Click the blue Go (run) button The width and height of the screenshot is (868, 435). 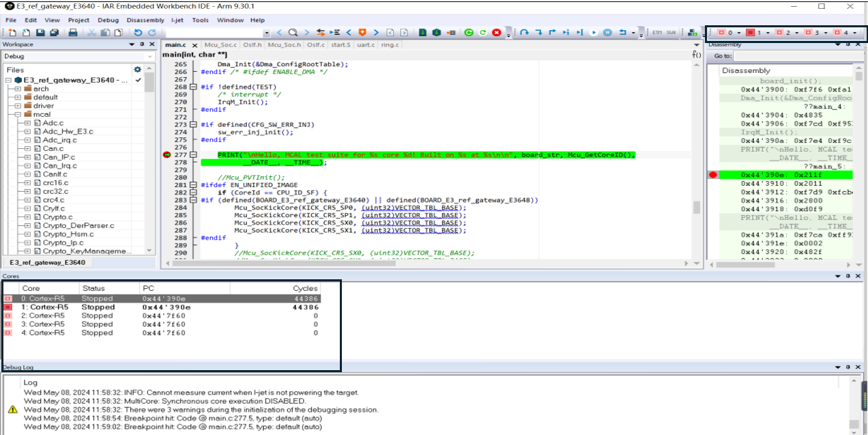tap(593, 33)
